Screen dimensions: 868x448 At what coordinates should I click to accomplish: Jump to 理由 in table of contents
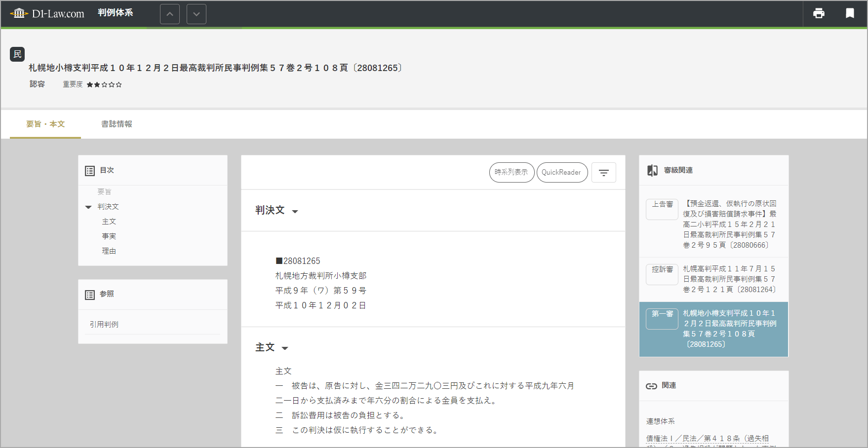pyautogui.click(x=109, y=251)
